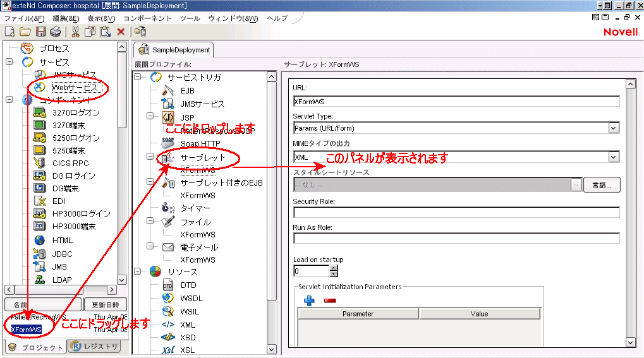Open the Servlet Type dropdown
This screenshot has height=358, width=644.
pyautogui.click(x=614, y=128)
